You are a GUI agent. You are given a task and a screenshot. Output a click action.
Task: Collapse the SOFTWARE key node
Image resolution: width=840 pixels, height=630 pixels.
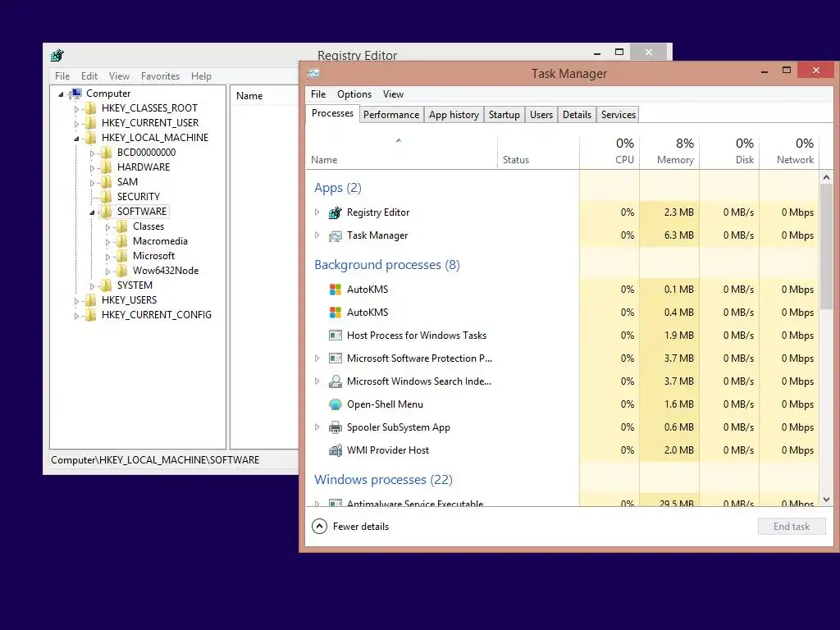pos(92,212)
